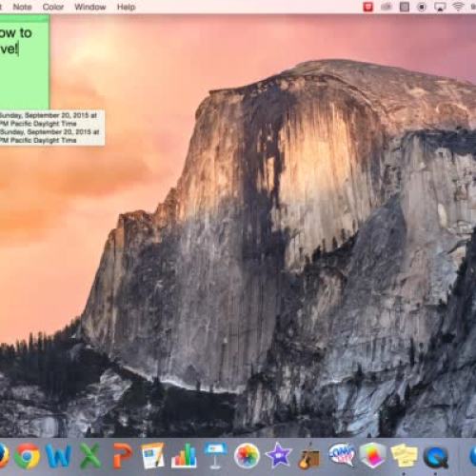Image resolution: width=476 pixels, height=476 pixels.
Task: Click the folder-shaped menu bar status icon
Action: point(387,7)
